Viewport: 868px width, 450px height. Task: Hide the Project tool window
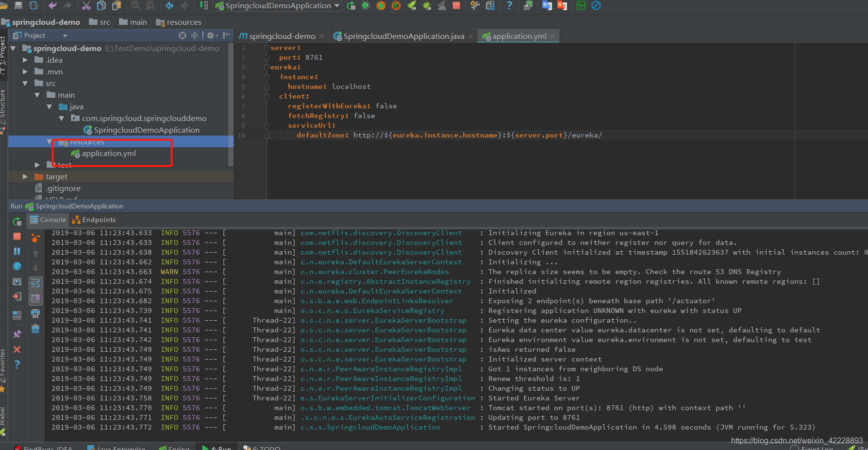pos(226,35)
